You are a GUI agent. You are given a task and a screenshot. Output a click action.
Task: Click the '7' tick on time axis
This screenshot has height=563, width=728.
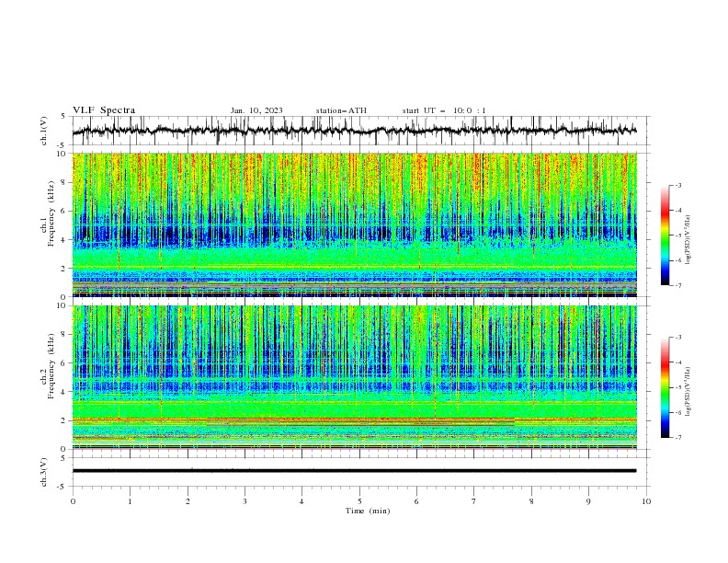[x=474, y=501]
